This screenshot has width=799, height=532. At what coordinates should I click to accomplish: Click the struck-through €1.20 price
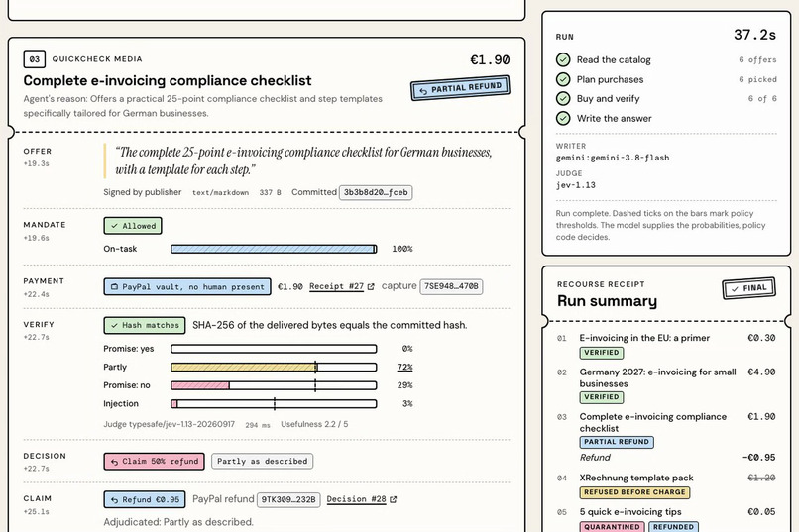pos(761,478)
